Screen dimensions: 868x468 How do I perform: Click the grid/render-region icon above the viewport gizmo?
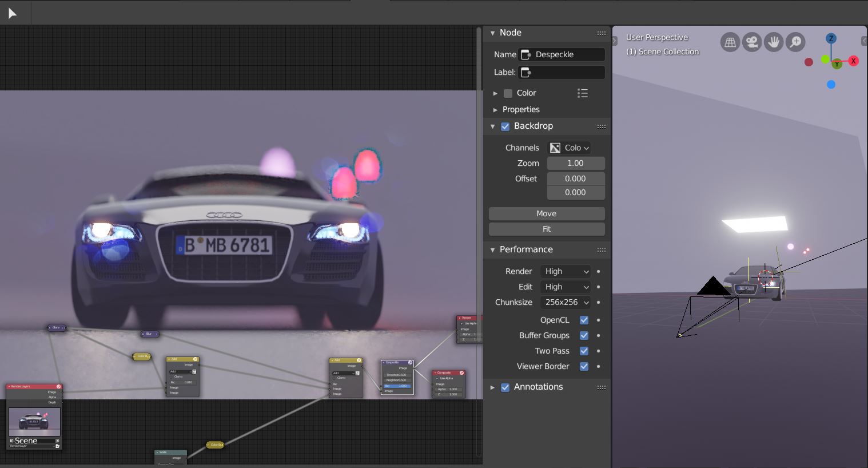730,42
